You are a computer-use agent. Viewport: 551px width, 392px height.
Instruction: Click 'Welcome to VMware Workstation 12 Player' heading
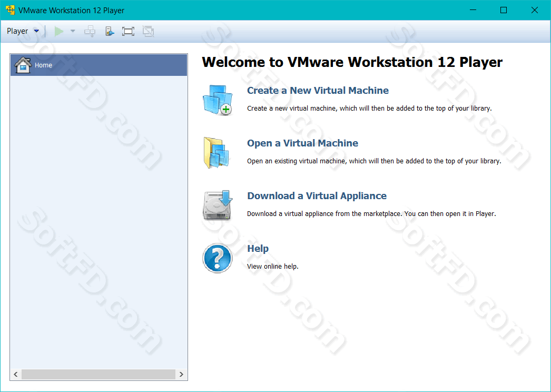tap(352, 62)
